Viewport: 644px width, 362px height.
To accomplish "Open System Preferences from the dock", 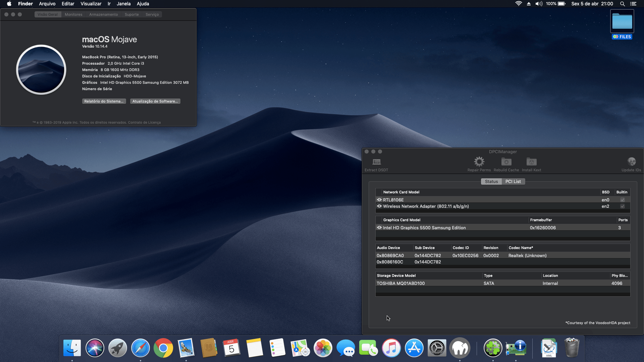I will tap(437, 348).
